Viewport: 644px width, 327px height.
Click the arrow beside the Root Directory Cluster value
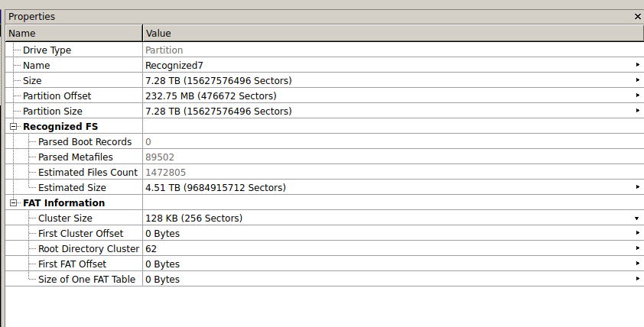click(x=637, y=248)
